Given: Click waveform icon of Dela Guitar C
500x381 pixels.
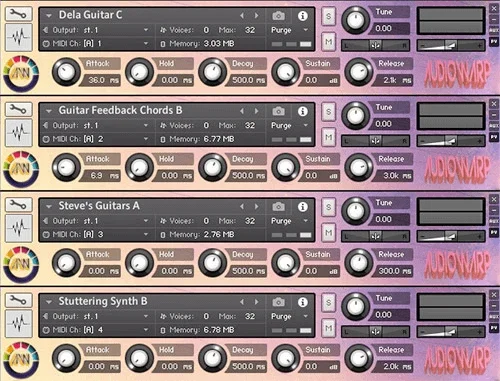Looking at the screenshot, I should [19, 37].
